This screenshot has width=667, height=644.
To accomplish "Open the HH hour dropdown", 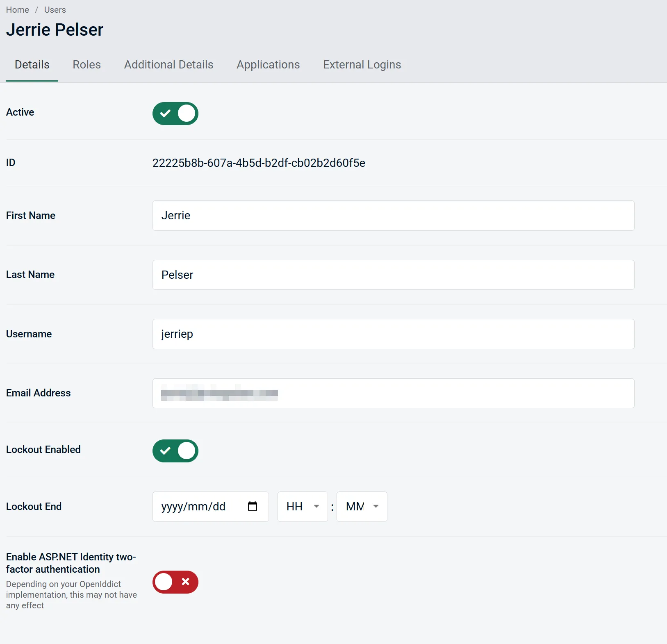I will (x=303, y=506).
